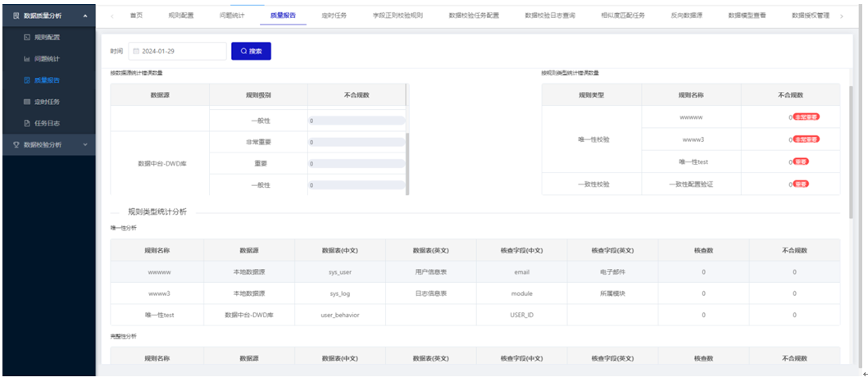868x382 pixels.
Task: Click the 非常重要 badge in wwww3 row
Action: pos(807,139)
